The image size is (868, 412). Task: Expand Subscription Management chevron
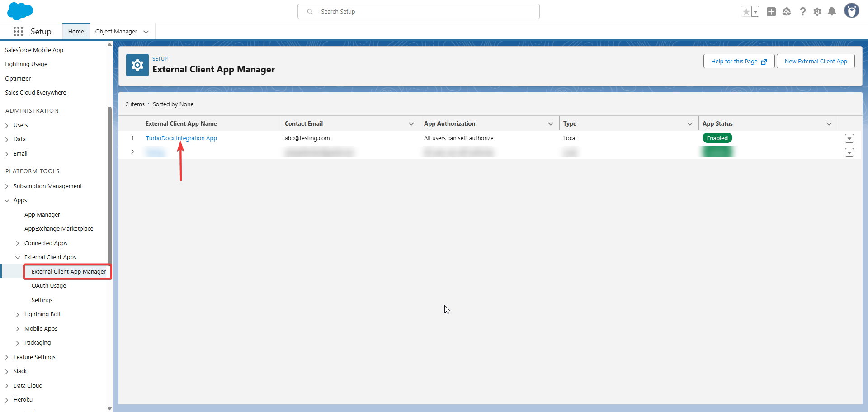[x=7, y=186]
